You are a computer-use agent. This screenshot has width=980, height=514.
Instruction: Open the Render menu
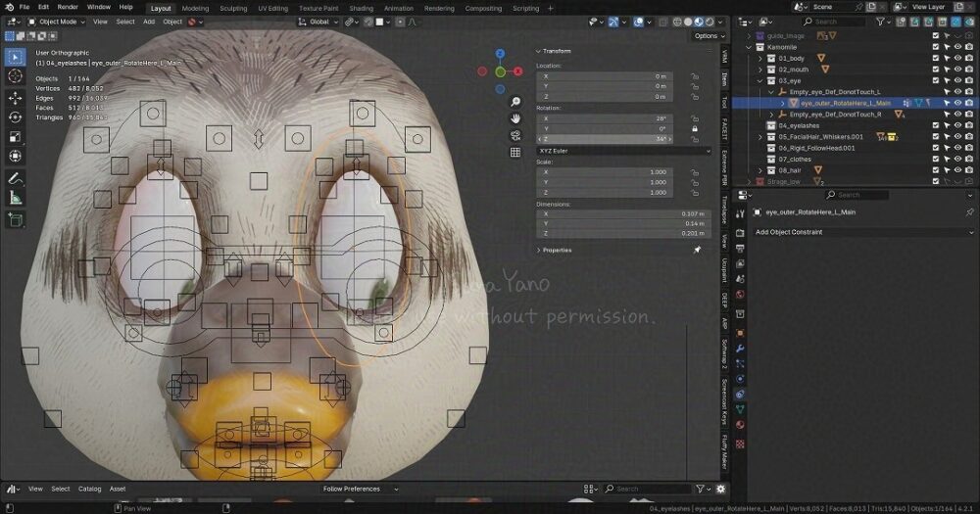[x=68, y=7]
